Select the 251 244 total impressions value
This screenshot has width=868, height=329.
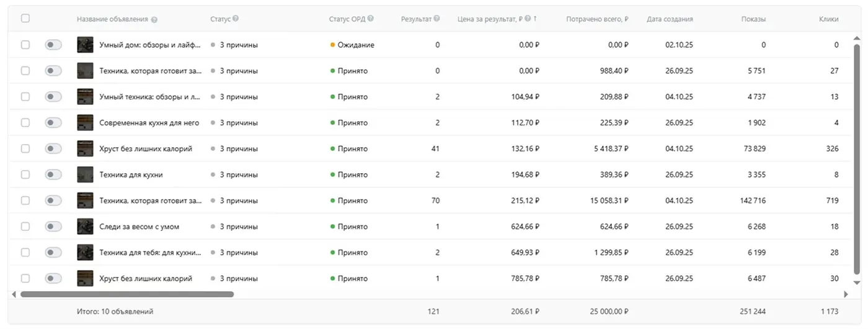coord(752,311)
